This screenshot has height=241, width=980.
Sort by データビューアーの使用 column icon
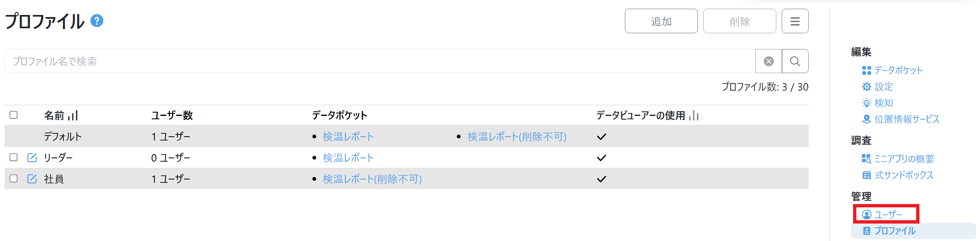694,116
